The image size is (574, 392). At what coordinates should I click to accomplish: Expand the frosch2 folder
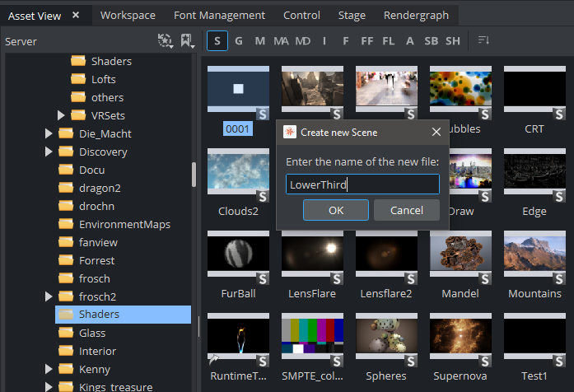(x=49, y=296)
